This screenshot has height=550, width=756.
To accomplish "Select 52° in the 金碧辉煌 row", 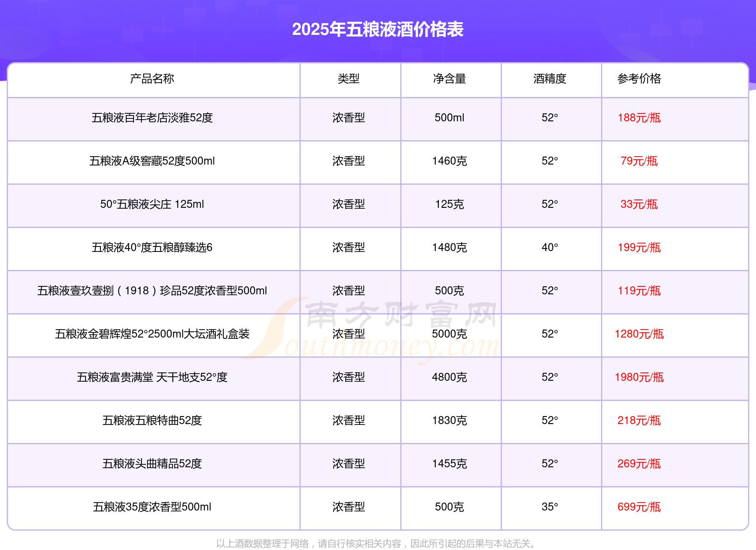I will coord(550,334).
